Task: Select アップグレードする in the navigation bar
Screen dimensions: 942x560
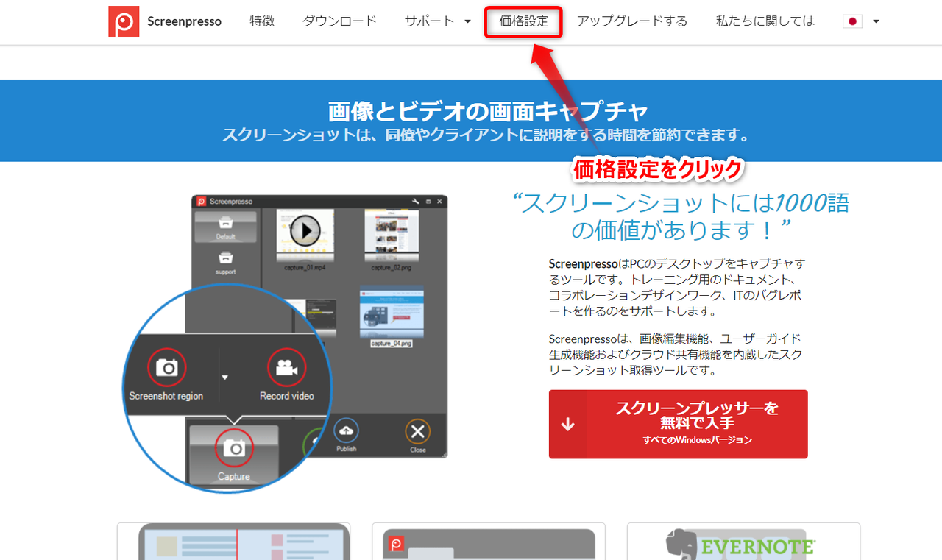Action: (632, 21)
